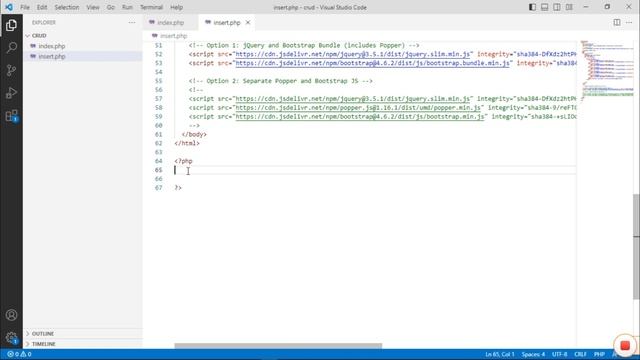Click the Option 1 comment on line 51

click(x=304, y=45)
